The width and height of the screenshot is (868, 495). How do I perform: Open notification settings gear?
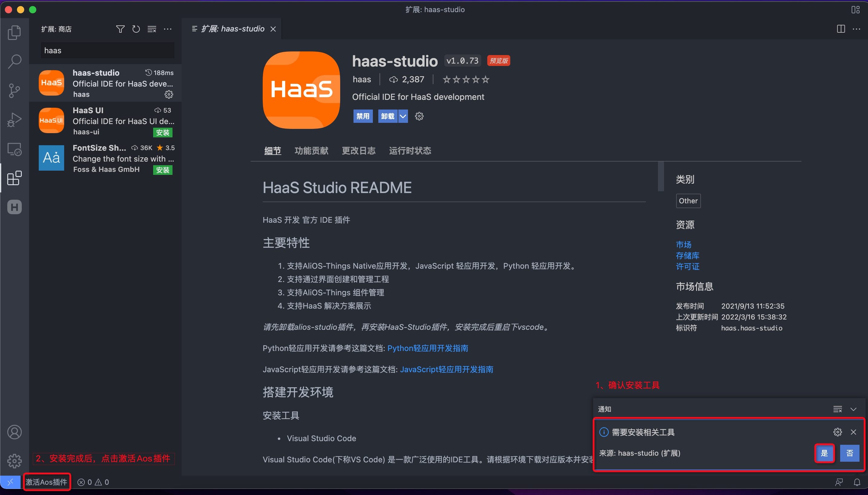[x=838, y=432]
